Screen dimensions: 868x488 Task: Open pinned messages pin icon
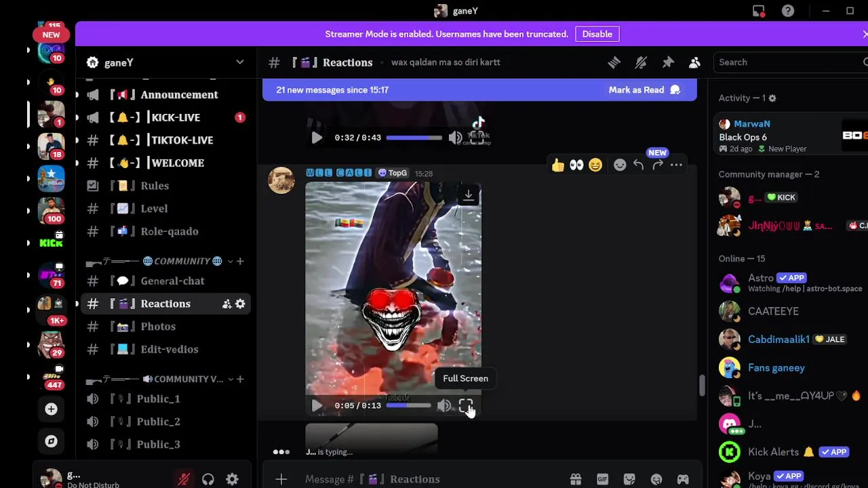pos(668,62)
